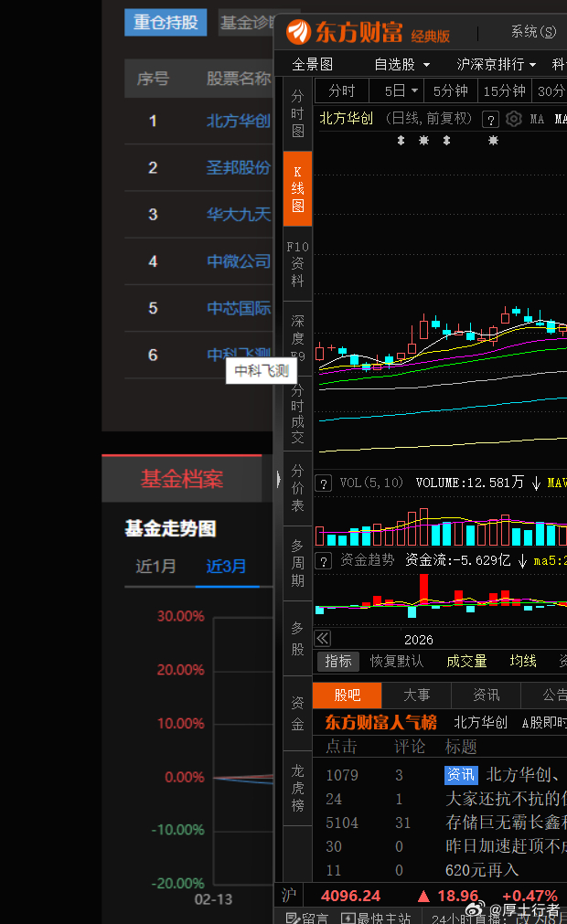Switch to 分时 chart period
Image resolution: width=567 pixels, height=924 pixels.
coord(342,90)
